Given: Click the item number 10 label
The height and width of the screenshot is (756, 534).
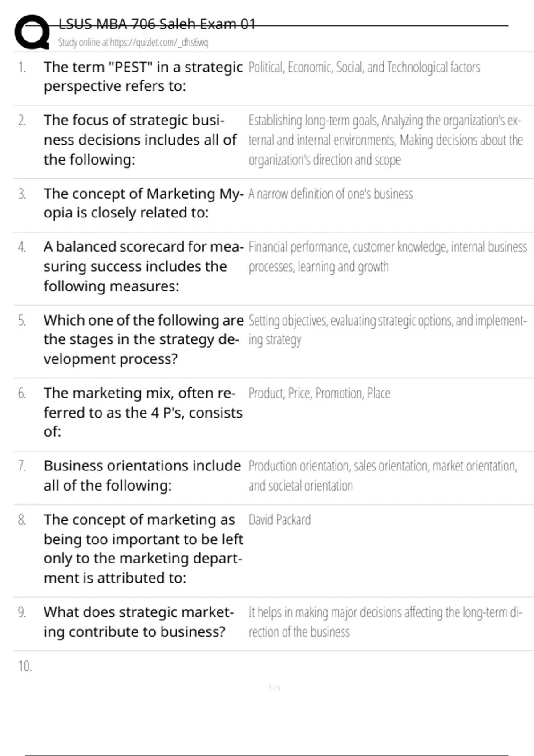Looking at the screenshot, I should 25,666.
